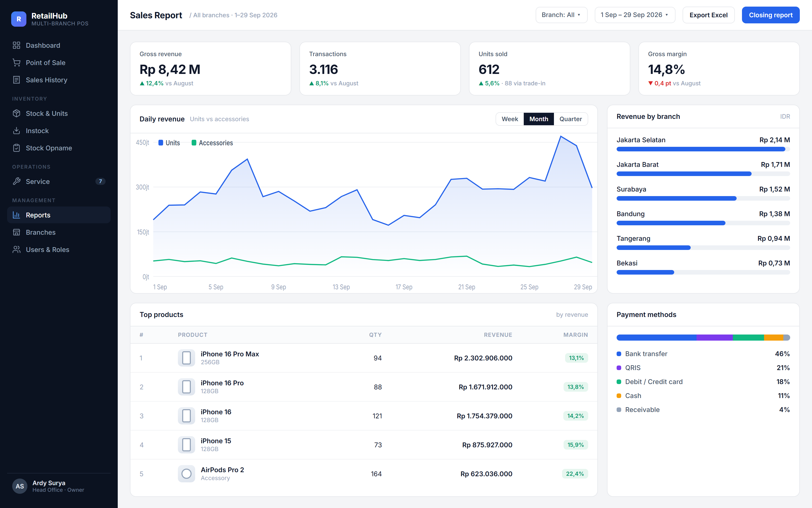Click the Point of Sale cart icon
Viewport: 812px width, 508px height.
click(x=16, y=62)
